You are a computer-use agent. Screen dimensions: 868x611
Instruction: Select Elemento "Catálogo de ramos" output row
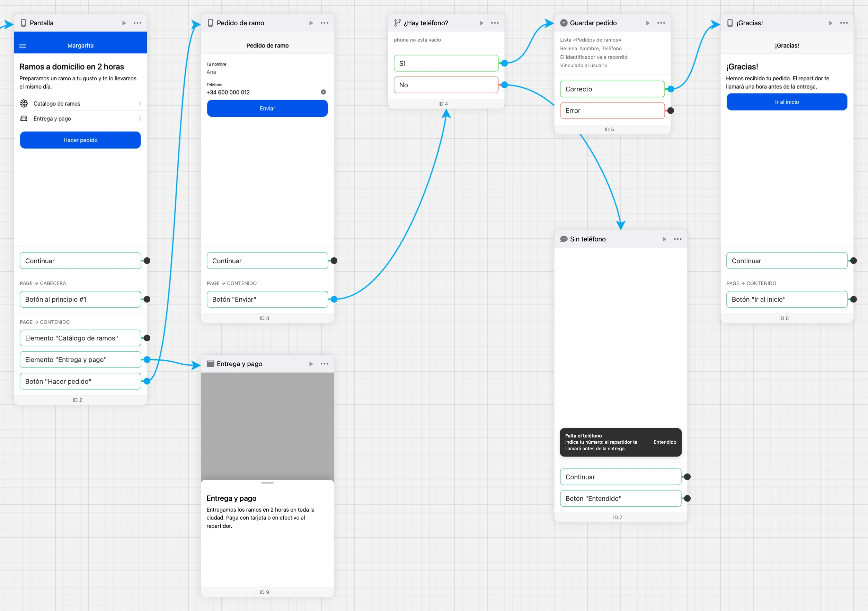coord(80,338)
